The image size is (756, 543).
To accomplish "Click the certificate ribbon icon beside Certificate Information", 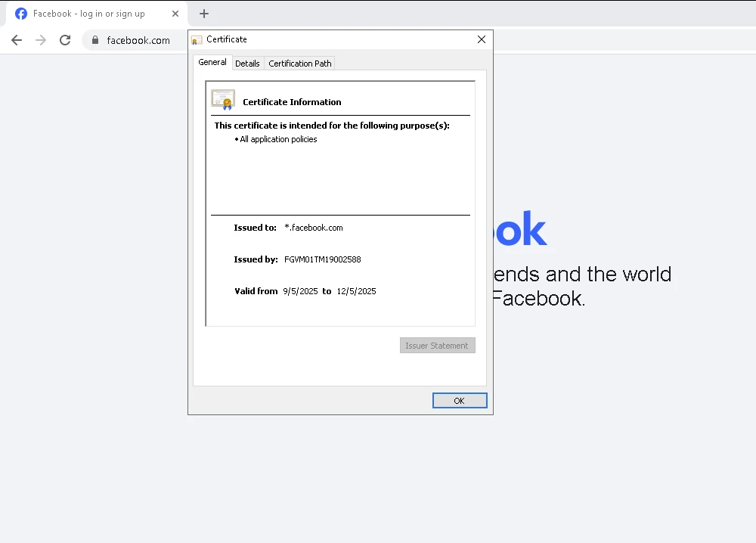I will 223,100.
